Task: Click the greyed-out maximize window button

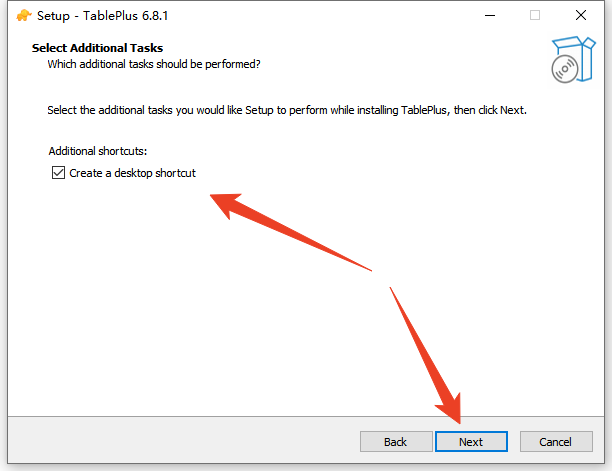Action: pos(535,15)
